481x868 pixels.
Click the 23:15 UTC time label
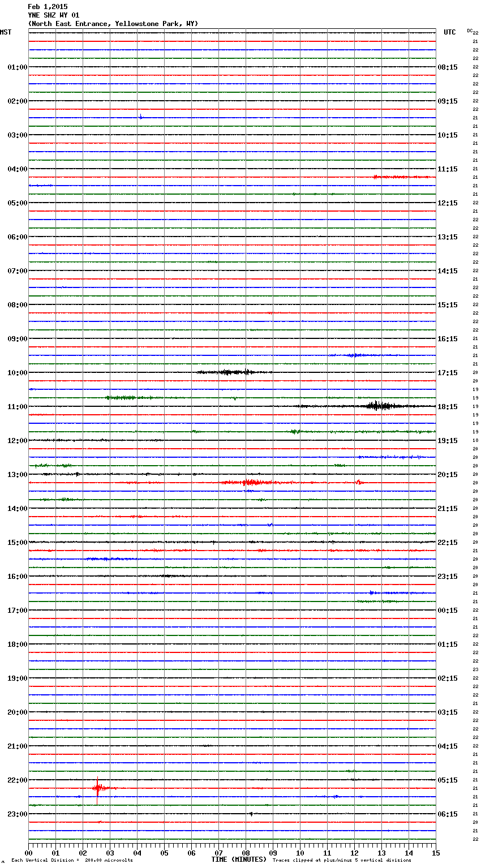click(448, 577)
